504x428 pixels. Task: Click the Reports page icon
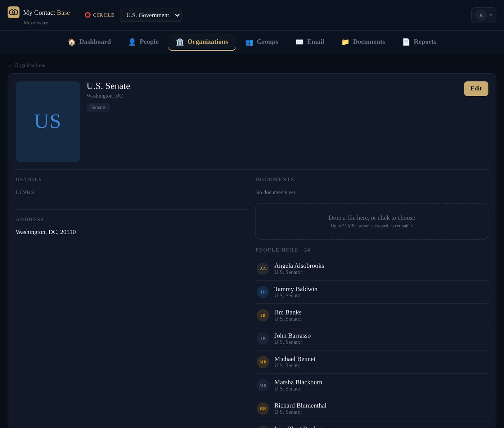(406, 42)
